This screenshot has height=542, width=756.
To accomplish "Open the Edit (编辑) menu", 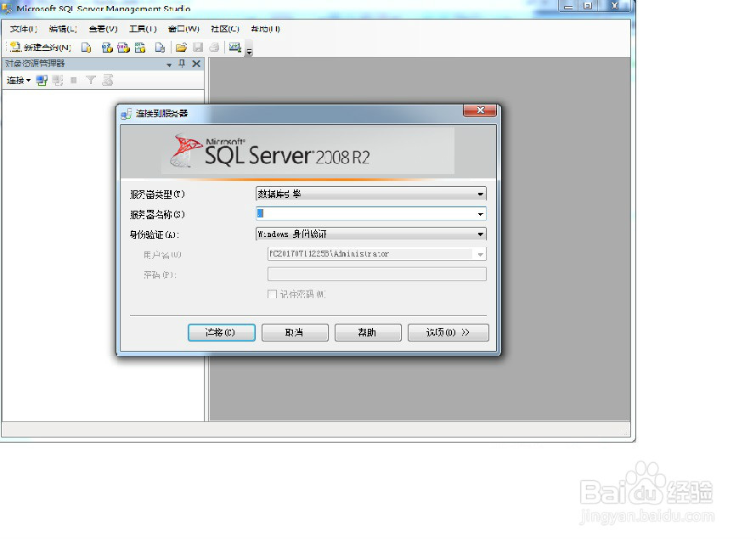I will pyautogui.click(x=63, y=29).
